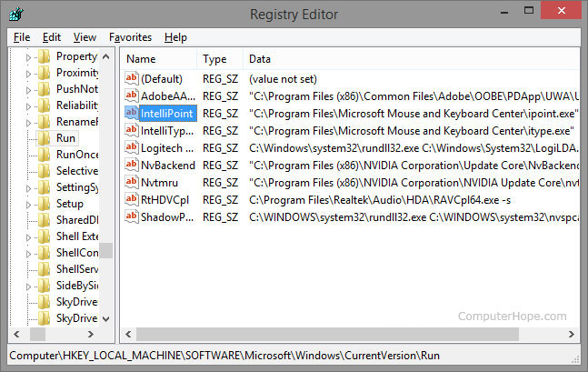Click the ShadowP string value icon
The width and height of the screenshot is (588, 372).
(x=131, y=217)
